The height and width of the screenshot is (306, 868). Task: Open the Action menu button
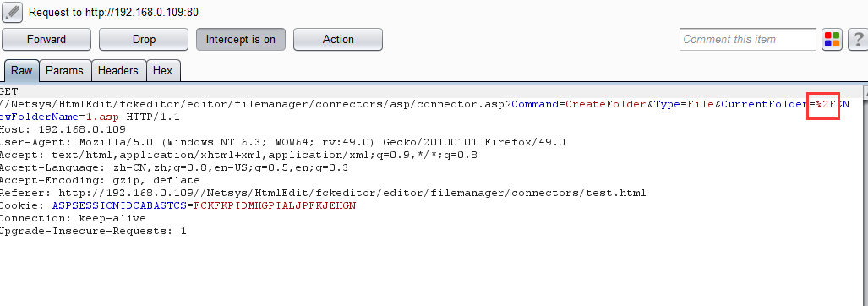[x=338, y=39]
